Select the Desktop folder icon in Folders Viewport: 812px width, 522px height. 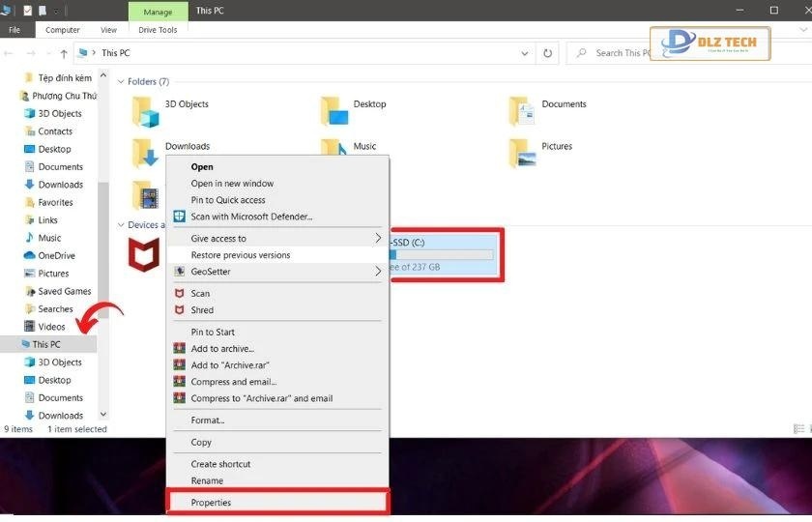(334, 111)
